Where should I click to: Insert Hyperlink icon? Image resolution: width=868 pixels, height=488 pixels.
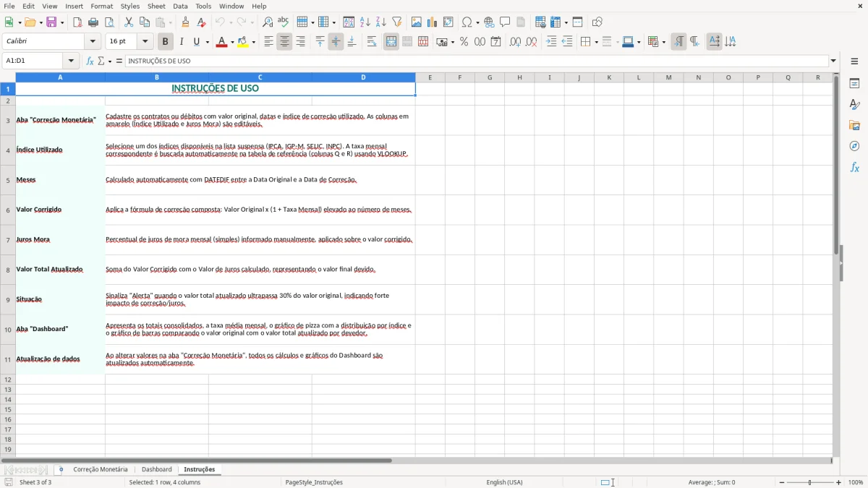[x=490, y=22]
